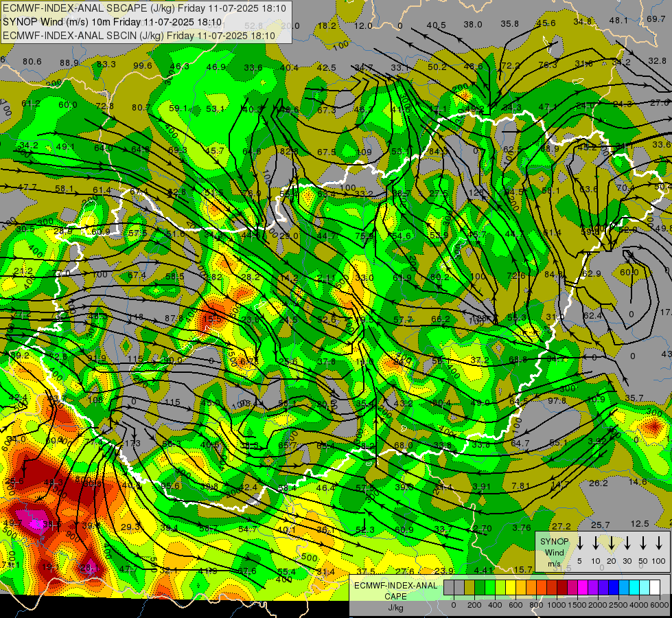Image resolution: width=672 pixels, height=618 pixels.
Task: Click the map value '52.3'
Action: (365, 529)
